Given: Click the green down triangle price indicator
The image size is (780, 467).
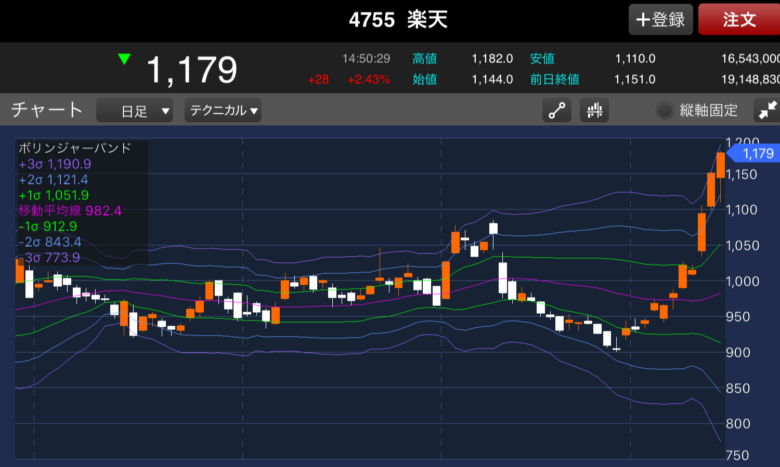Looking at the screenshot, I should tap(124, 59).
